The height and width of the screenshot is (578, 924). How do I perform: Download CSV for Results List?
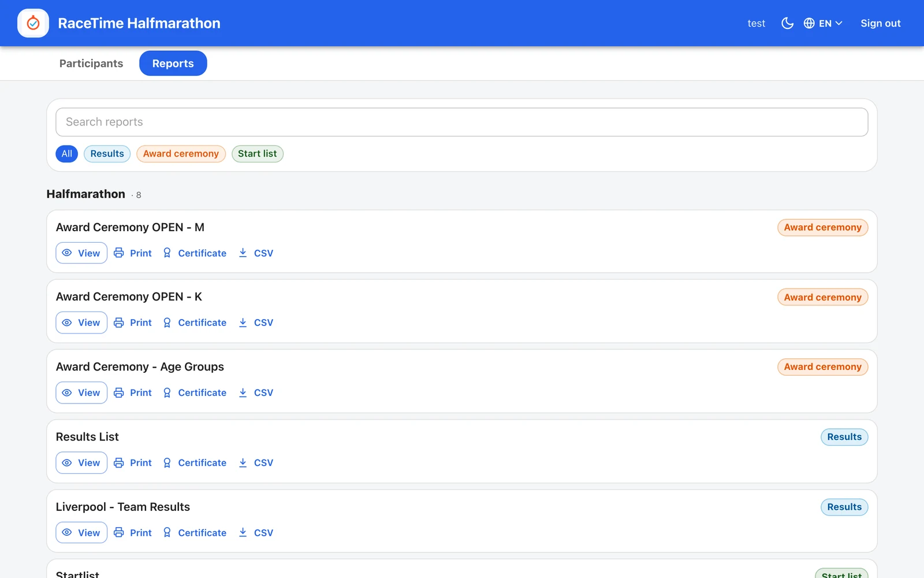point(256,463)
